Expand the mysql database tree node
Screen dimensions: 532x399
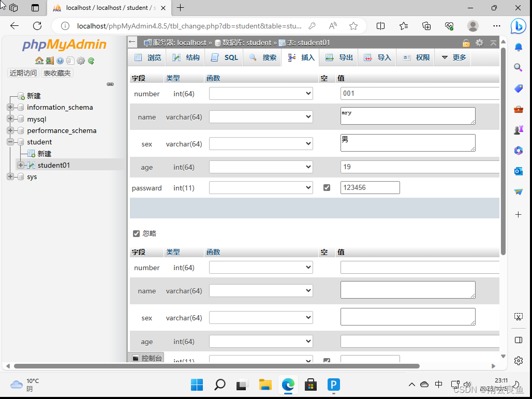[x=10, y=119]
